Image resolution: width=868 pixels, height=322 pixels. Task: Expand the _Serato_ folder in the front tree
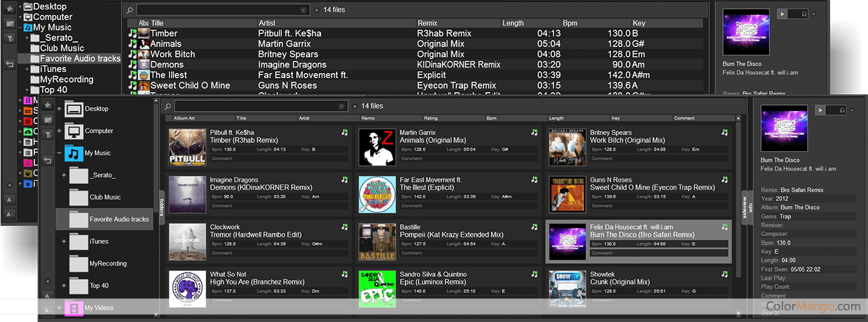(x=64, y=175)
